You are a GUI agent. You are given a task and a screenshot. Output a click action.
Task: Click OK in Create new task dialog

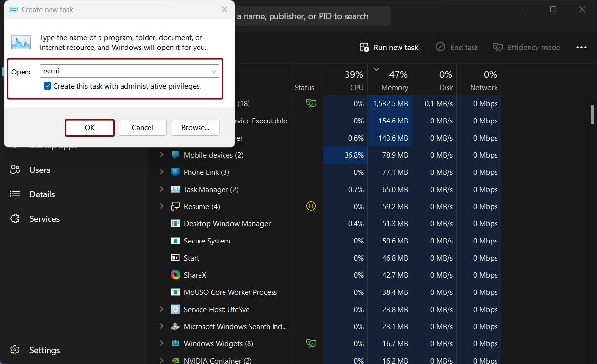point(90,127)
